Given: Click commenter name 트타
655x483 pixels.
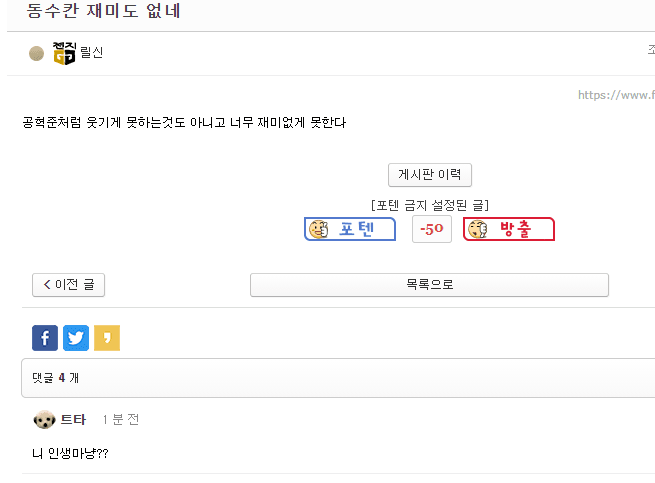Looking at the screenshot, I should click(74, 419).
